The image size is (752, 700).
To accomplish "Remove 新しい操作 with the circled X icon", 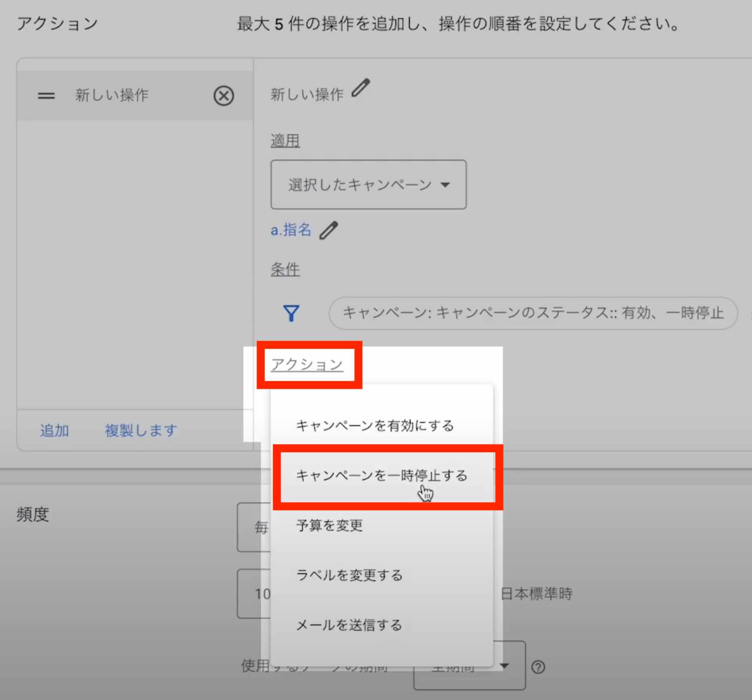I will click(223, 96).
